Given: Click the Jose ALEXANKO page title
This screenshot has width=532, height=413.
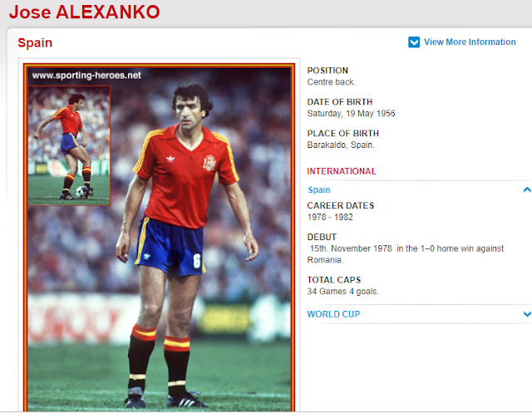Looking at the screenshot, I should pyautogui.click(x=84, y=12).
